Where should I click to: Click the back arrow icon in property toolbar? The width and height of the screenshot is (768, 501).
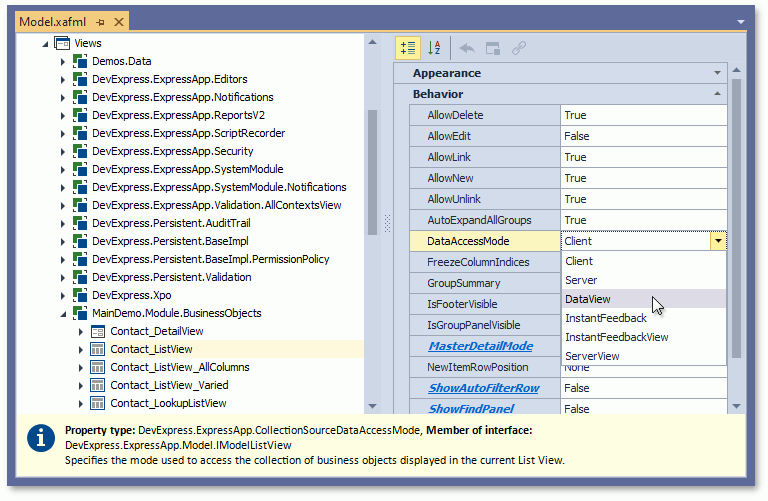pos(467,47)
